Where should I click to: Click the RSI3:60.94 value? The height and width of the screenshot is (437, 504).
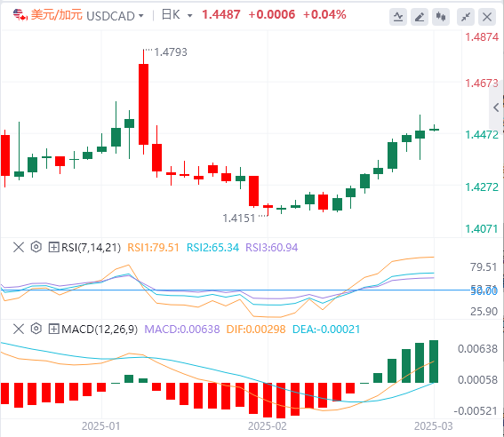[272, 248]
